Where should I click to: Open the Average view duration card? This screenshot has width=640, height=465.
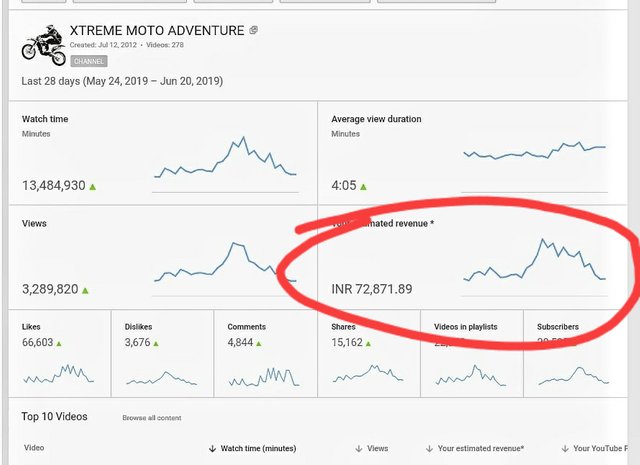click(x=473, y=153)
